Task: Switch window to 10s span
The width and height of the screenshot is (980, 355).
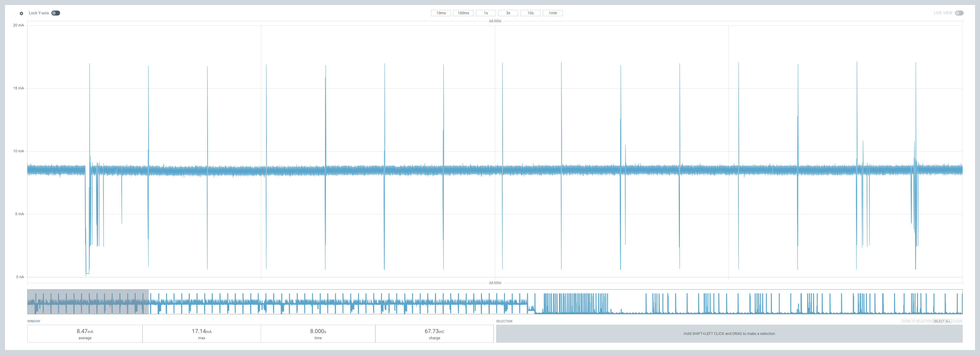Action: click(x=530, y=13)
